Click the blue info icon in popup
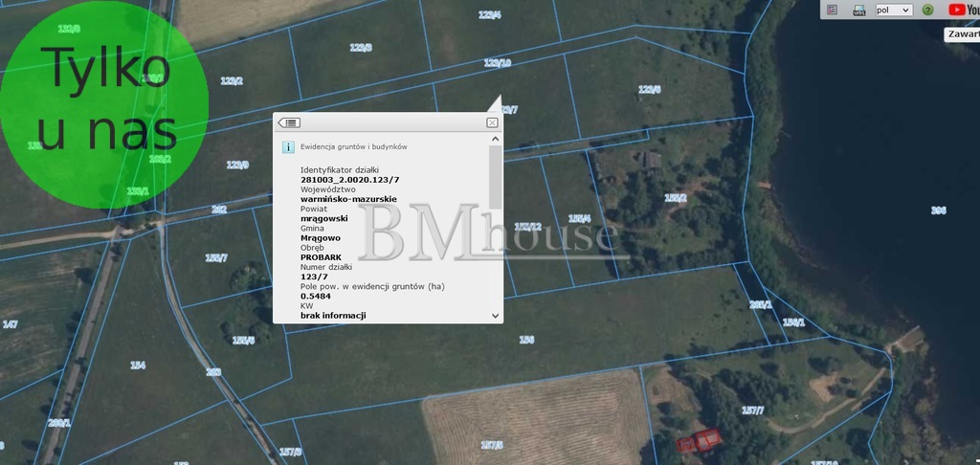 (x=288, y=147)
